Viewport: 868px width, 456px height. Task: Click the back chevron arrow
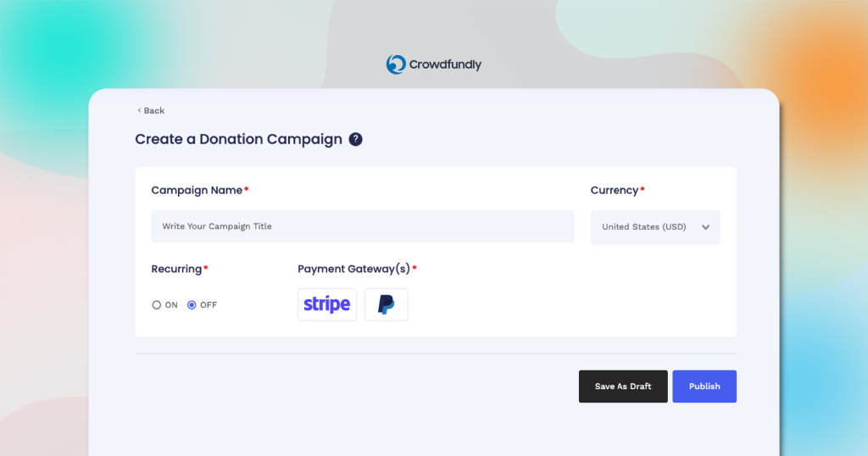[139, 110]
